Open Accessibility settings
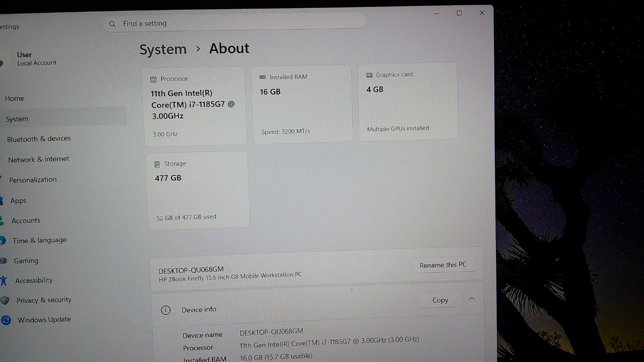This screenshot has width=644, height=362. click(34, 280)
